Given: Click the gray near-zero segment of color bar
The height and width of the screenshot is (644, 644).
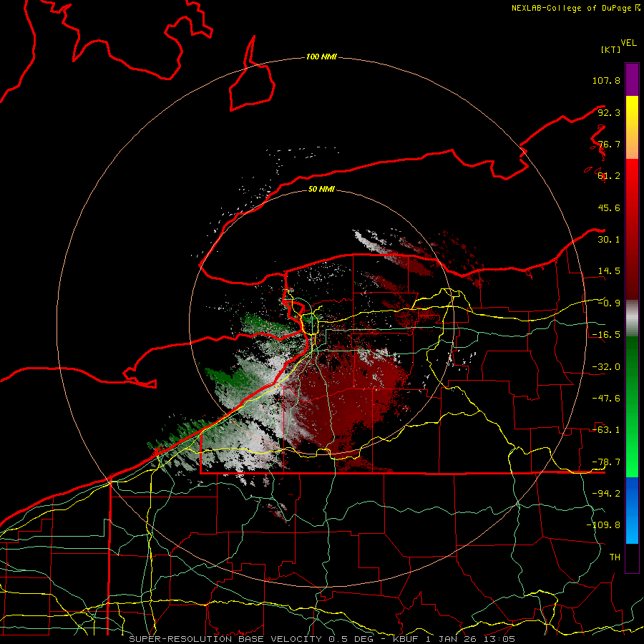Looking at the screenshot, I should (632, 318).
